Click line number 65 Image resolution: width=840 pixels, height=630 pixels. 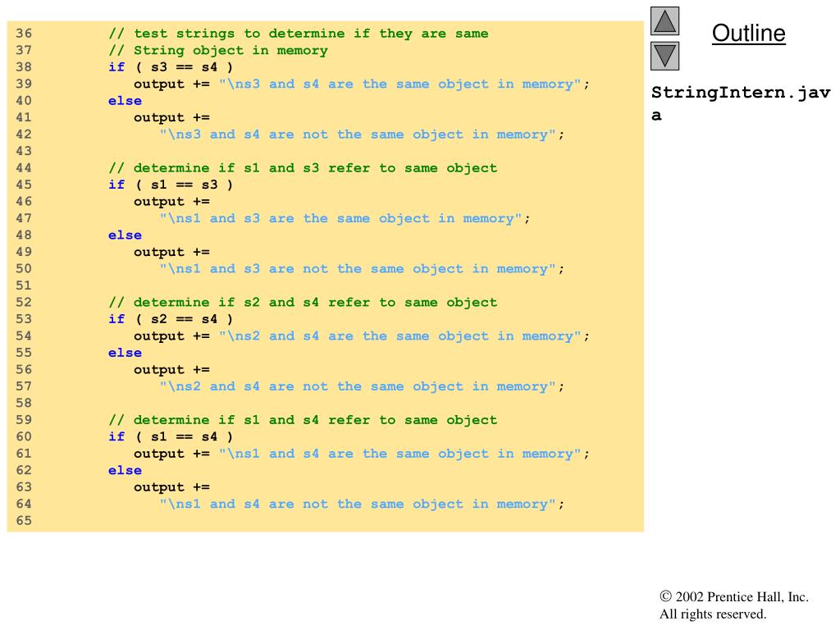pyautogui.click(x=24, y=521)
